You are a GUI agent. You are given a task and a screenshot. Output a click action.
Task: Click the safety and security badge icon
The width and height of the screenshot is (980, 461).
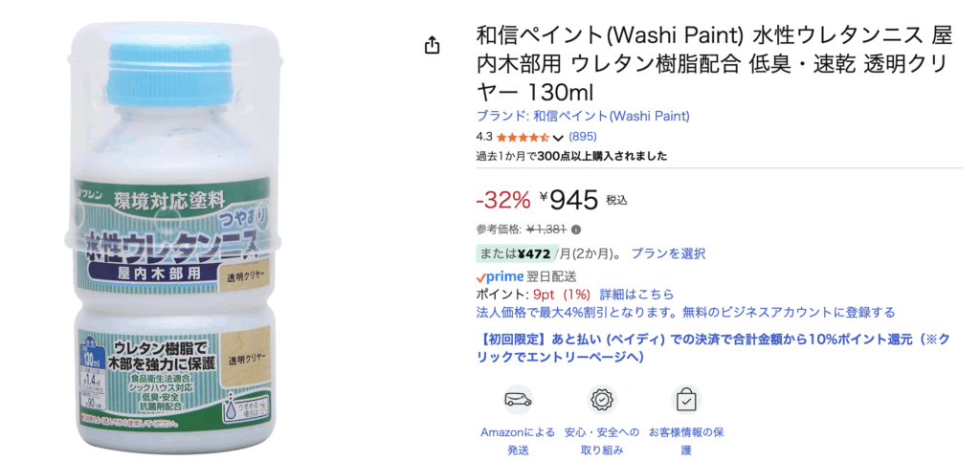[602, 399]
